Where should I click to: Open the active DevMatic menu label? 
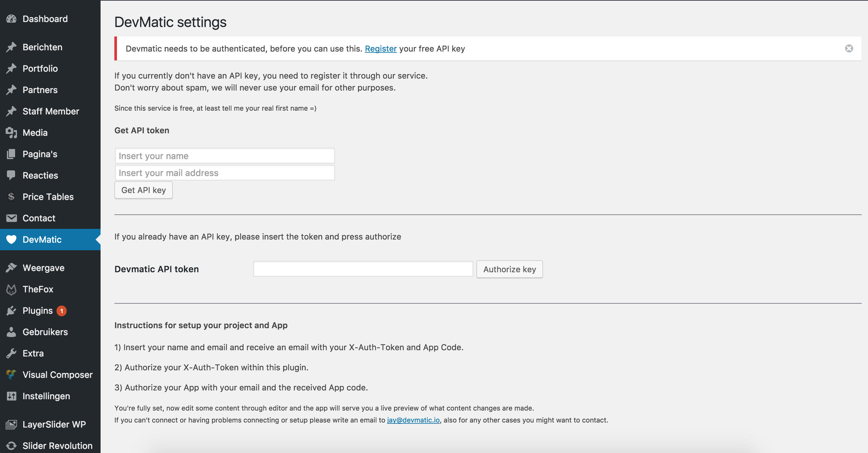click(42, 239)
